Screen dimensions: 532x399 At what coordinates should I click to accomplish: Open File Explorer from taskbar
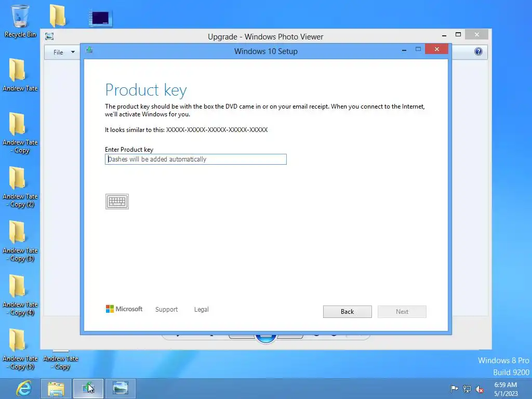point(56,389)
